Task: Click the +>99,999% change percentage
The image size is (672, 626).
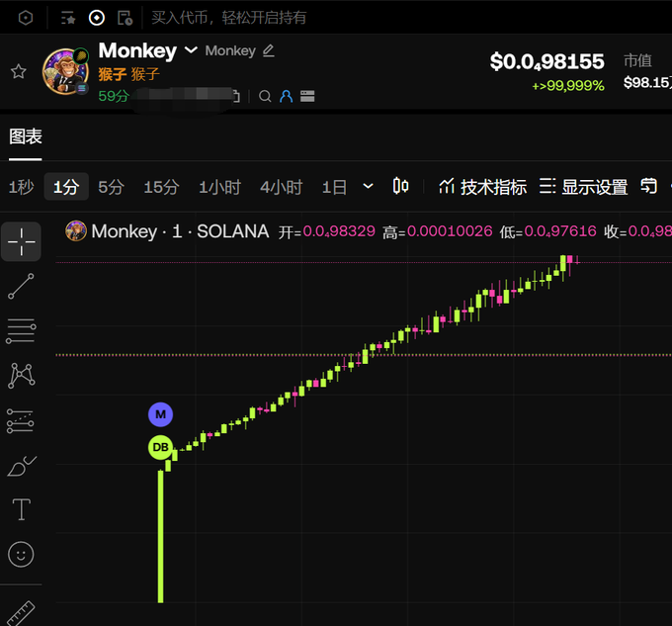Action: [x=568, y=86]
